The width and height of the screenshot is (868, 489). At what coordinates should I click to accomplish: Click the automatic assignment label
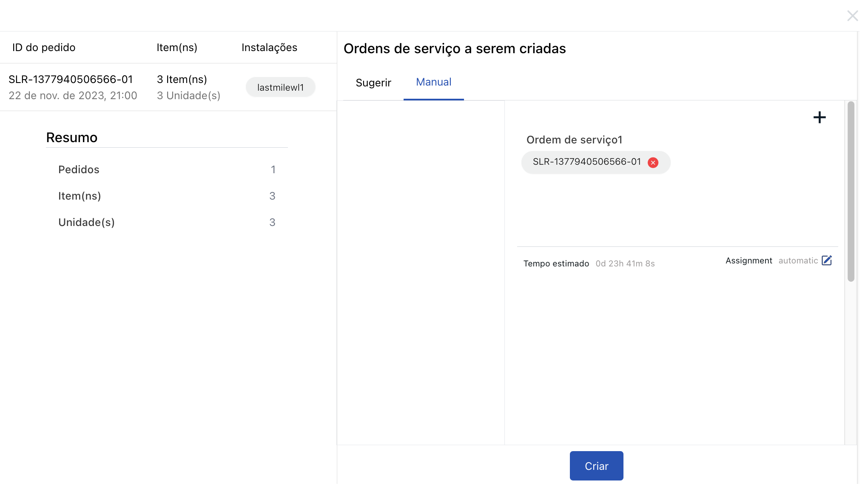pos(798,260)
